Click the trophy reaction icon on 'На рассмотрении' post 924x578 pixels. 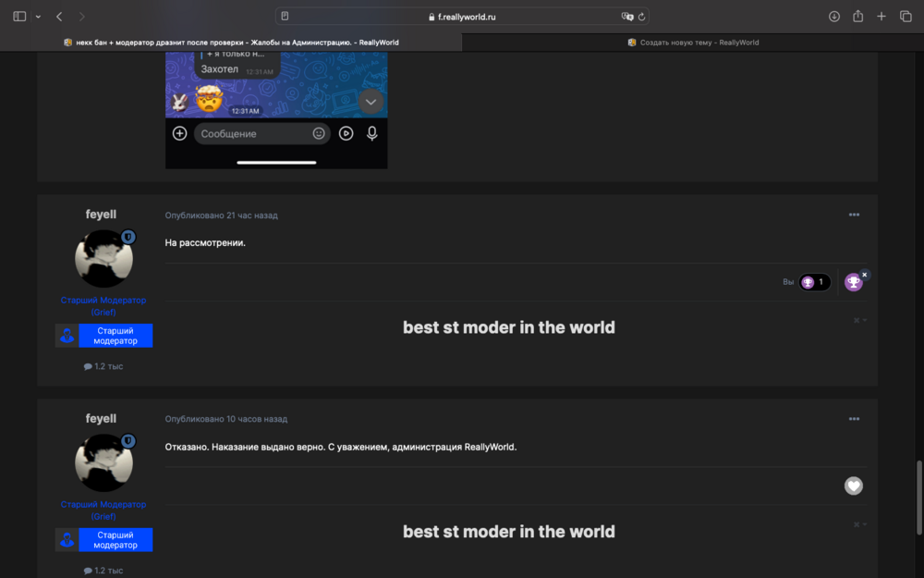coord(853,282)
